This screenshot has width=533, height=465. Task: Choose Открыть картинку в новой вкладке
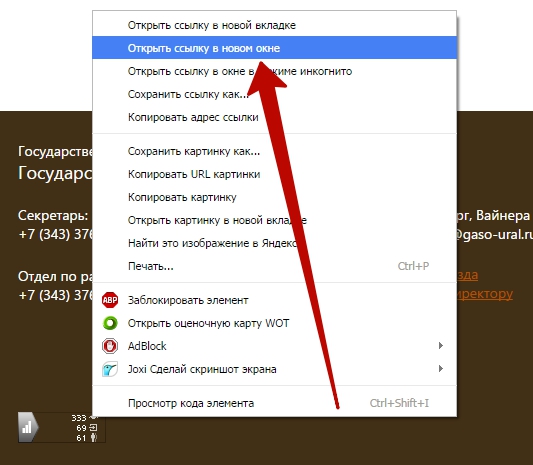tap(274, 220)
